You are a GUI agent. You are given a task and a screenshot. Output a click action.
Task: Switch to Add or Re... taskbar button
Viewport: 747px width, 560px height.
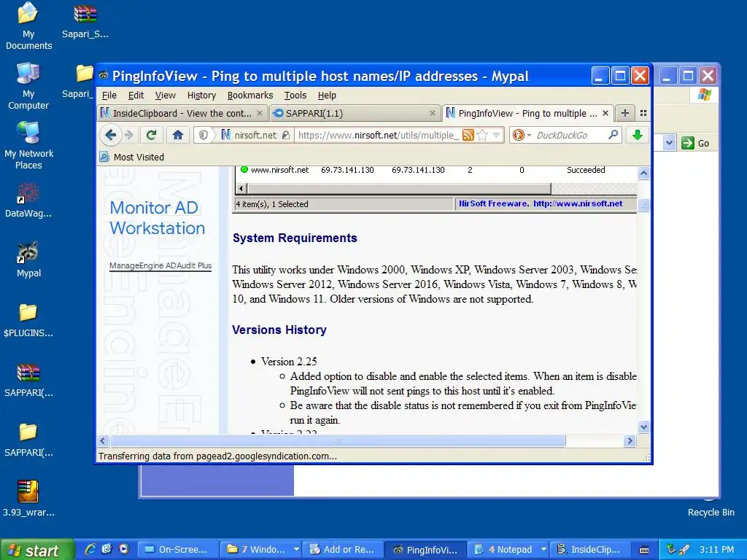coord(344,550)
